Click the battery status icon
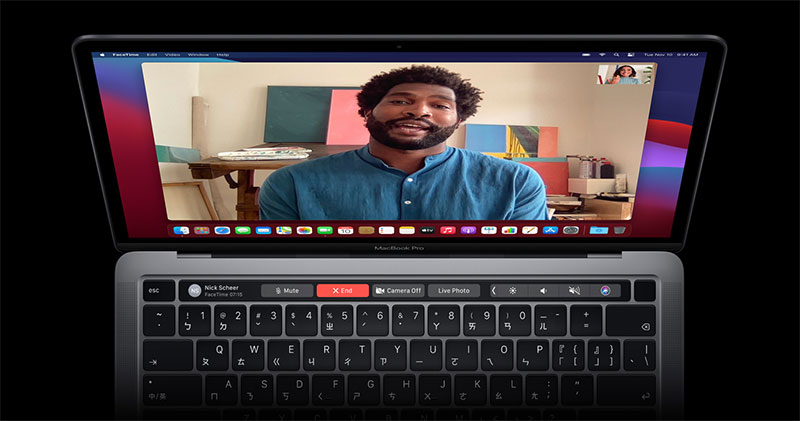The image size is (800, 421). (x=586, y=55)
